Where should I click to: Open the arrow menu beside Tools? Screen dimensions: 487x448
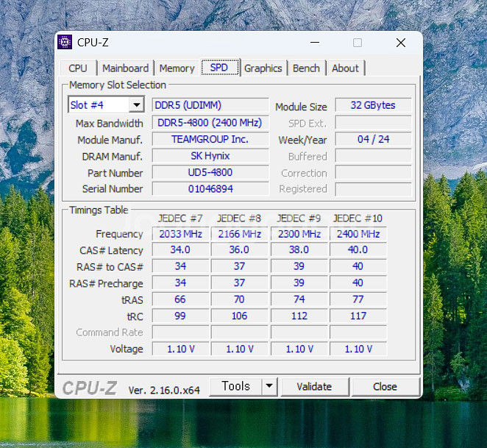(x=269, y=386)
